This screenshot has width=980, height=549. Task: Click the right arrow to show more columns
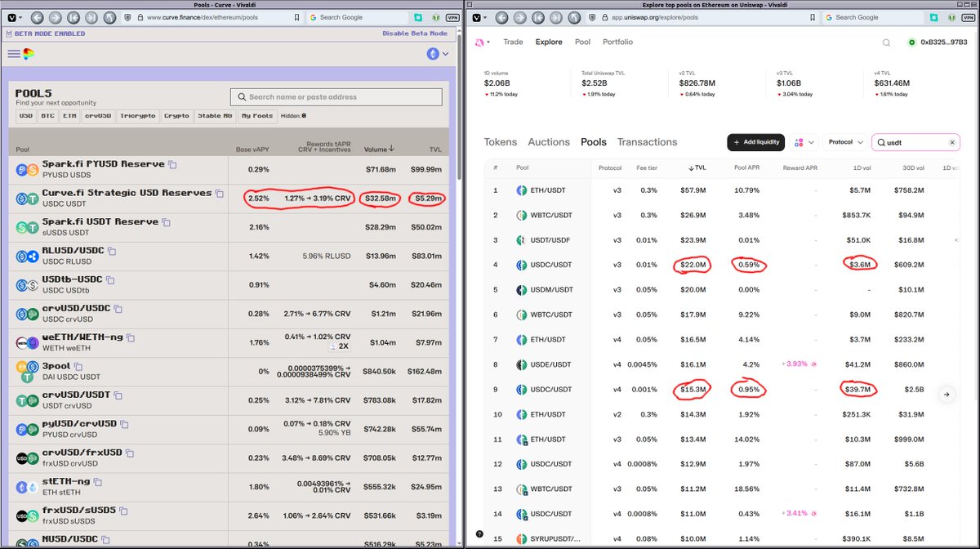tap(947, 395)
